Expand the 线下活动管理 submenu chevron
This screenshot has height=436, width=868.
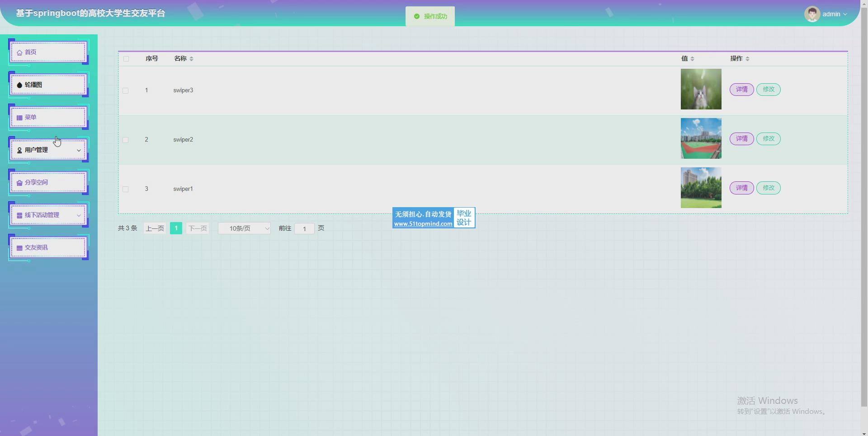pos(79,215)
